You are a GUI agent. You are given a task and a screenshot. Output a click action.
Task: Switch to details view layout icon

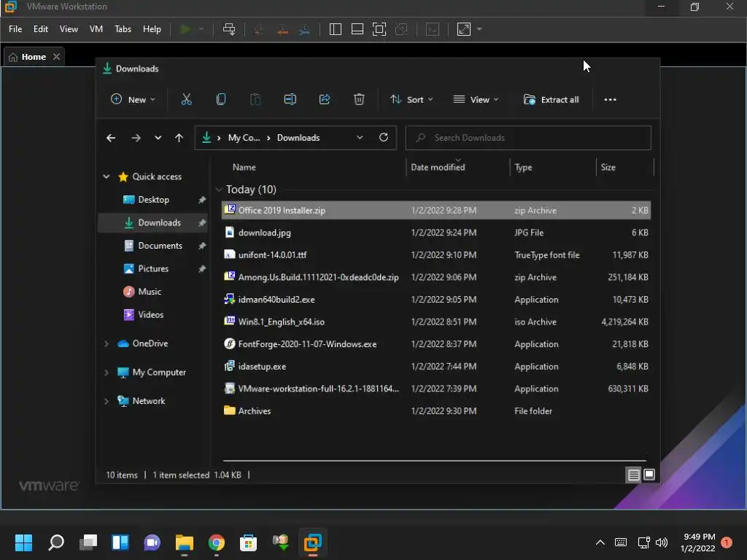(x=634, y=475)
